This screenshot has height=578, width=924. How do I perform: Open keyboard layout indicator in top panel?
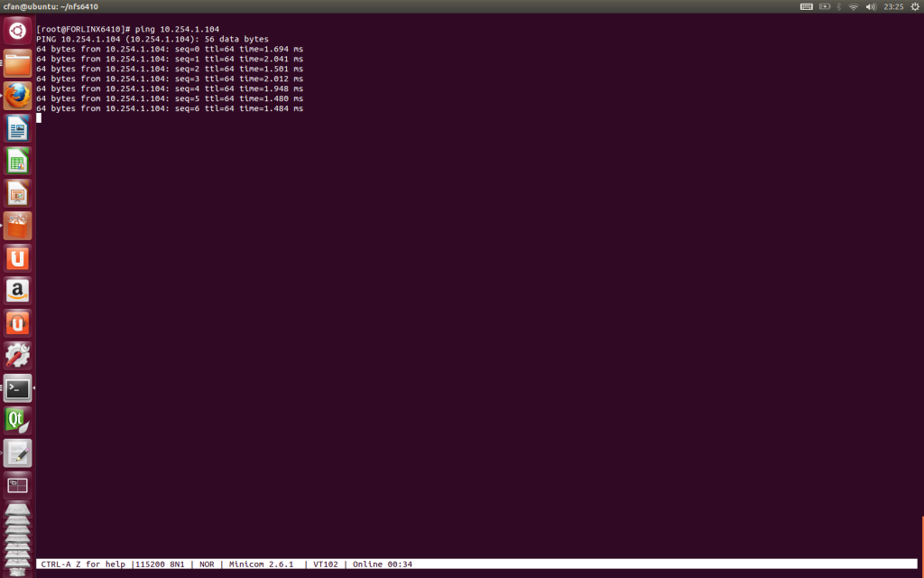806,6
